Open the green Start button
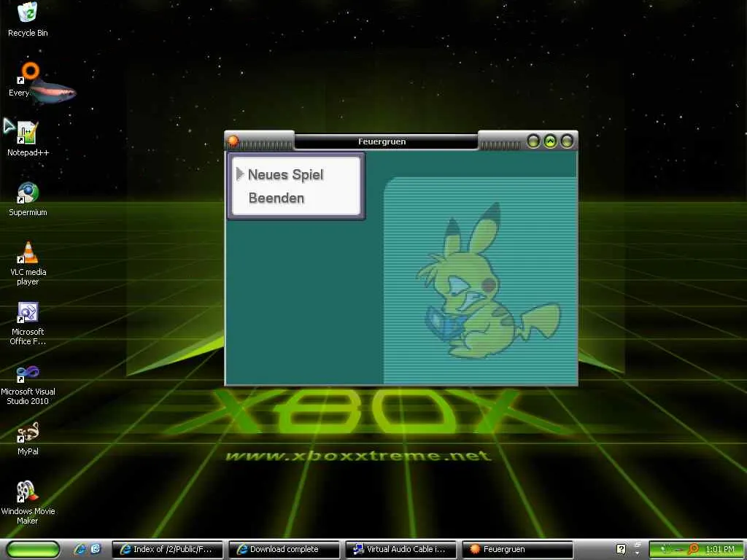This screenshot has width=747, height=560. coord(34,549)
